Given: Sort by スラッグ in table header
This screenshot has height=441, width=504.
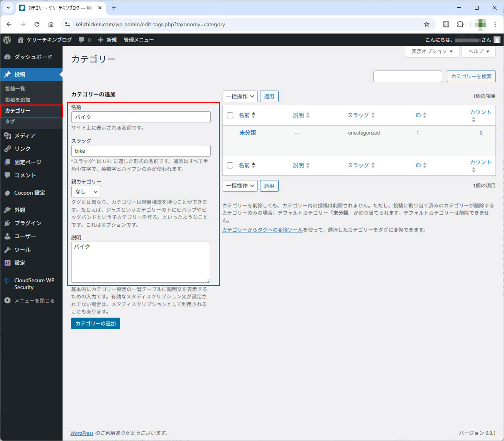Looking at the screenshot, I should click(361, 115).
